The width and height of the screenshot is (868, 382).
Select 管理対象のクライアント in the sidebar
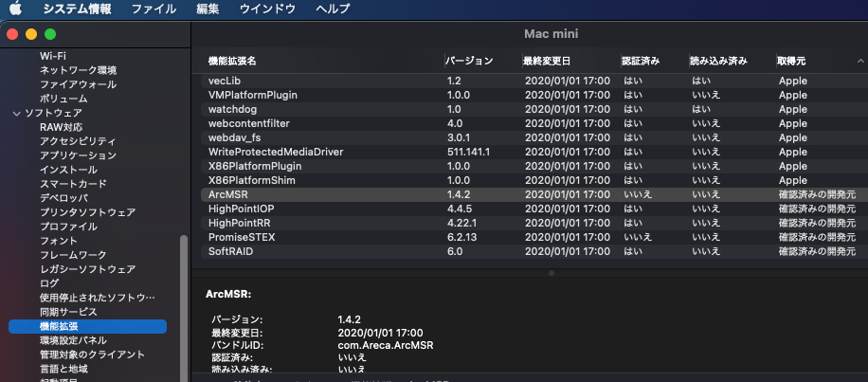coord(93,355)
